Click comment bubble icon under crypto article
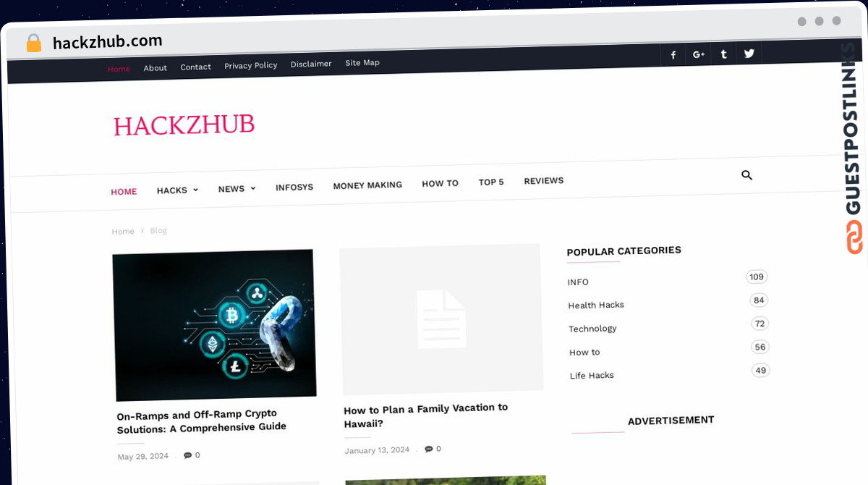Screen dimensions: 868x485 pyautogui.click(x=187, y=455)
